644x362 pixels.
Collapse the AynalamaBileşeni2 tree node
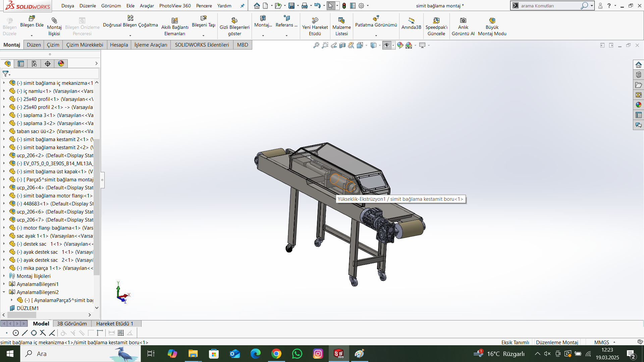coord(4,292)
